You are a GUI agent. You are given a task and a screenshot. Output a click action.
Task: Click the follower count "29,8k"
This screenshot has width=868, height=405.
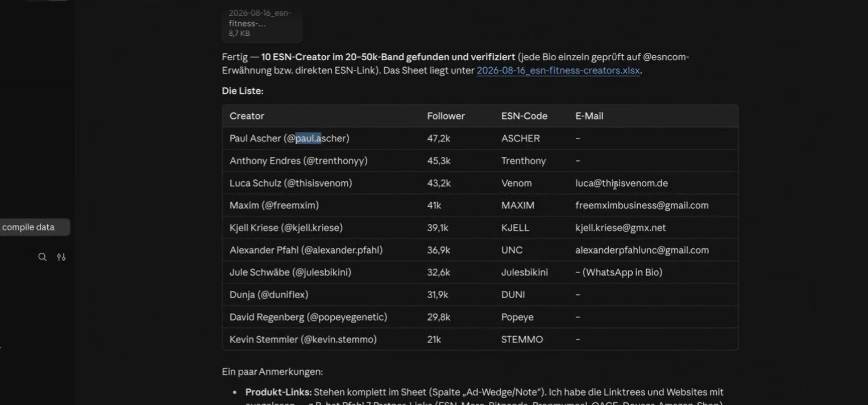(x=439, y=317)
